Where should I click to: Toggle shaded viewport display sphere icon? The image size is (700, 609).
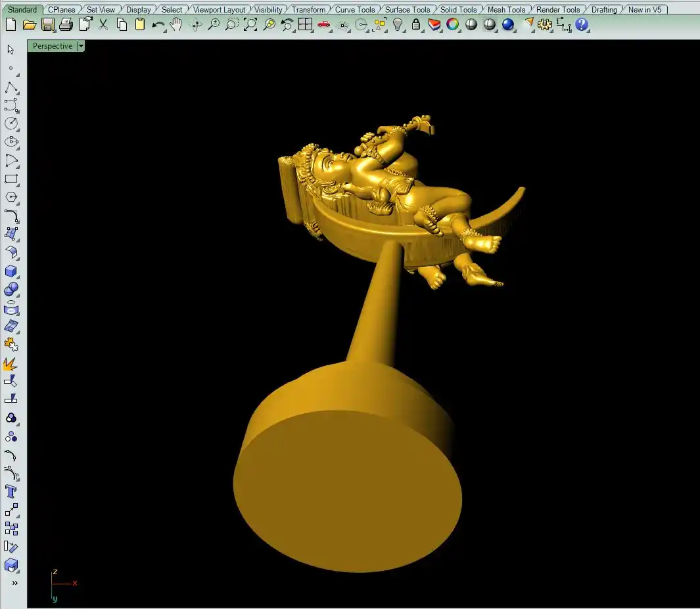pos(471,25)
